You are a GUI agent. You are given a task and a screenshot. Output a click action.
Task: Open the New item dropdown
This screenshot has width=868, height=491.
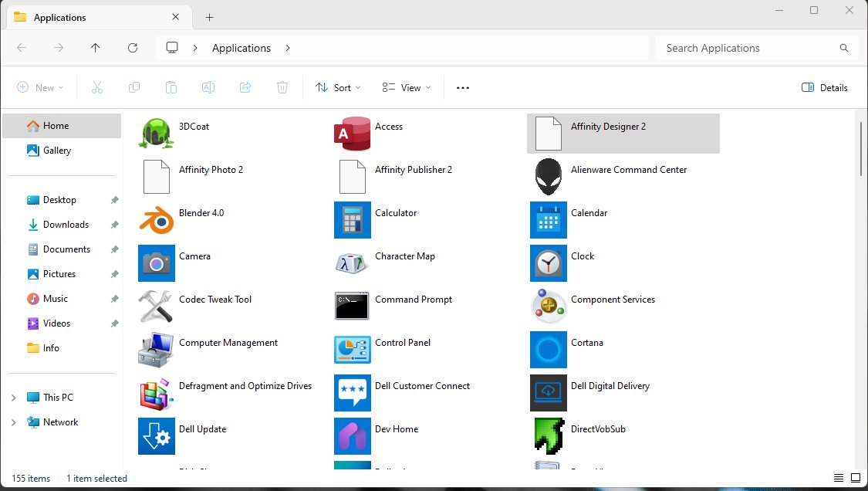pyautogui.click(x=40, y=87)
